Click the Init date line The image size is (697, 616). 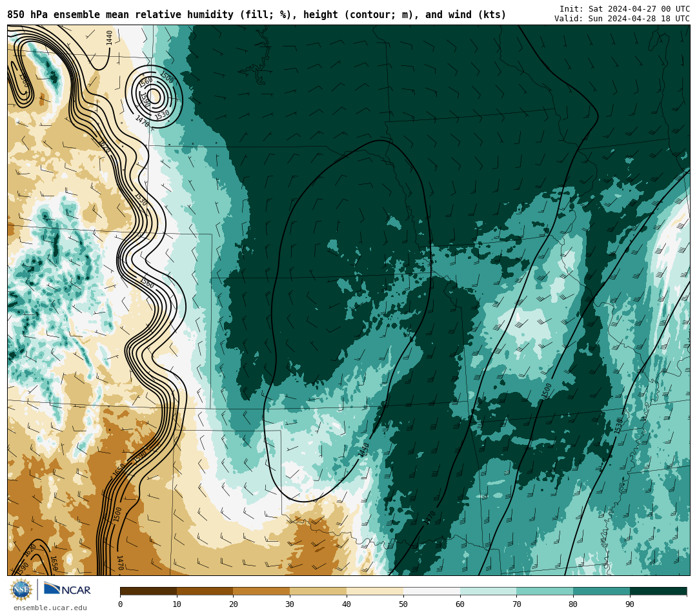click(625, 9)
